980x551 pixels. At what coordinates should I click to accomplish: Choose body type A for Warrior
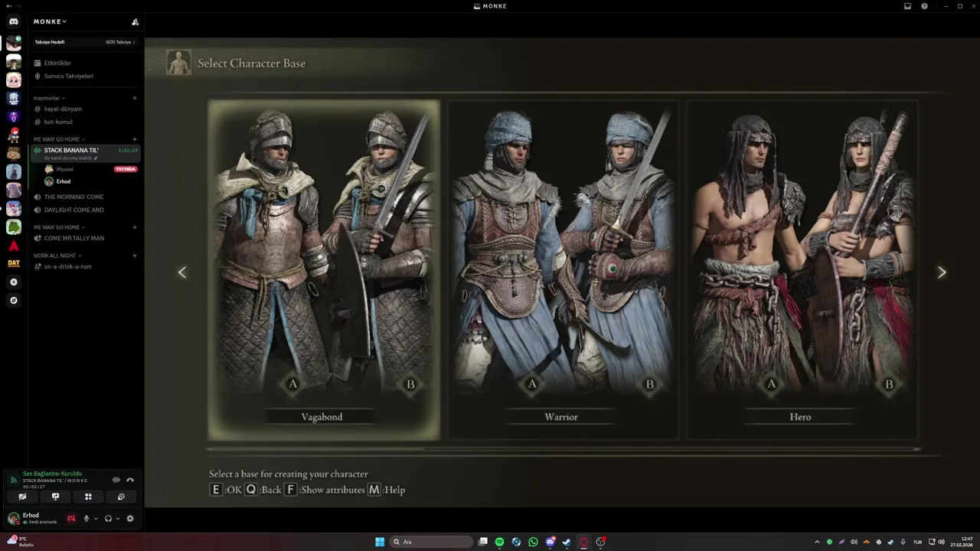tap(532, 384)
